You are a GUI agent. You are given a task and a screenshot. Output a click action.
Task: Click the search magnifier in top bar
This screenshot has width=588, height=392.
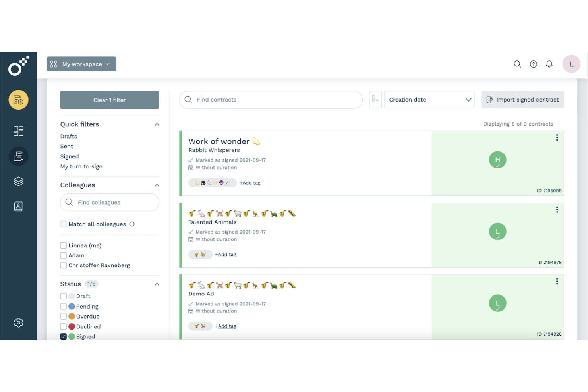click(517, 64)
